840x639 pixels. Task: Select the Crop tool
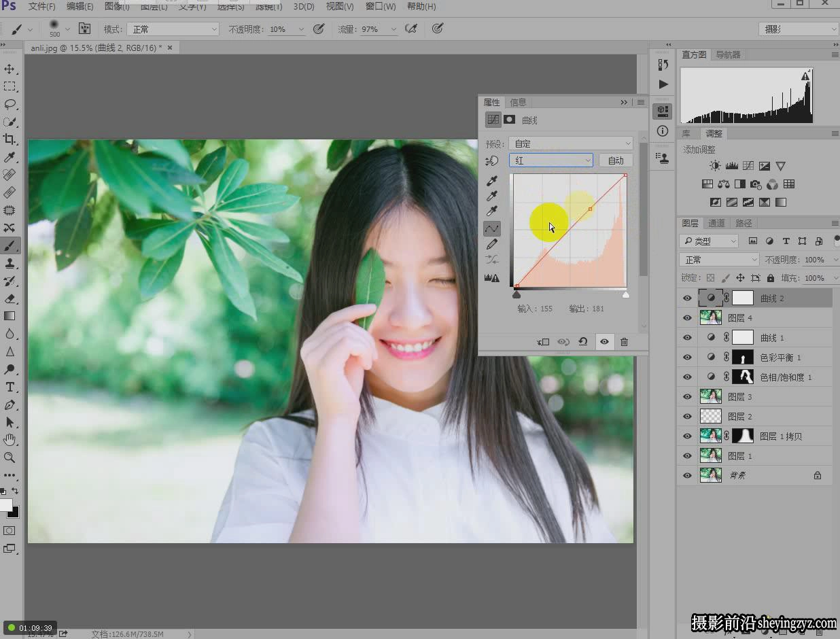(10, 139)
